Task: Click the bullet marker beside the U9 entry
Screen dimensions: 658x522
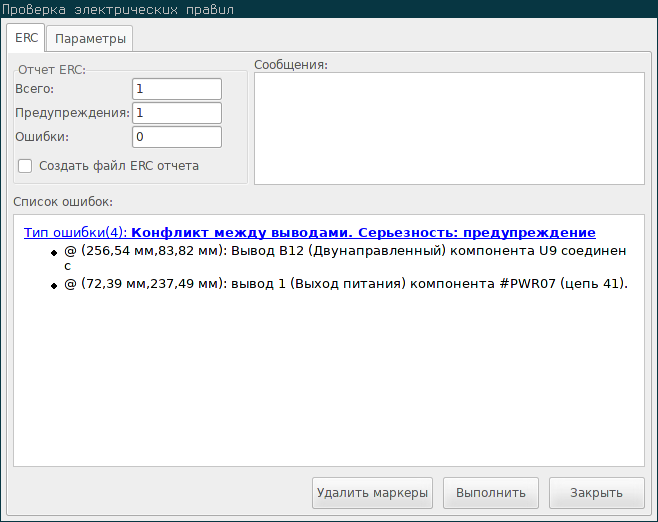Action: [x=54, y=253]
